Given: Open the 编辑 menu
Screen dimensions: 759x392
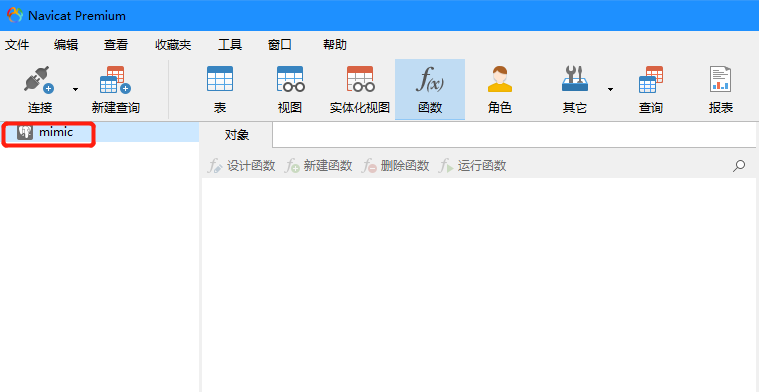Looking at the screenshot, I should [66, 45].
